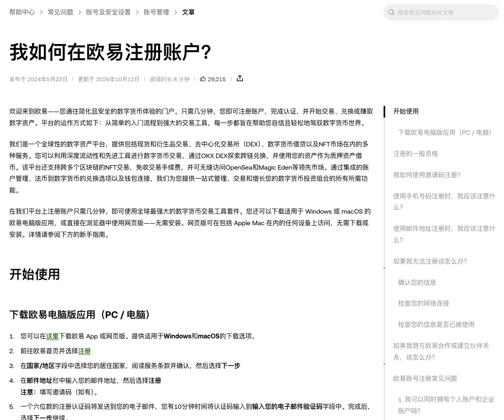
Task: Click heading 下载欧易电脑版应用（PC / 电脑）in article
Action: [x=81, y=315]
